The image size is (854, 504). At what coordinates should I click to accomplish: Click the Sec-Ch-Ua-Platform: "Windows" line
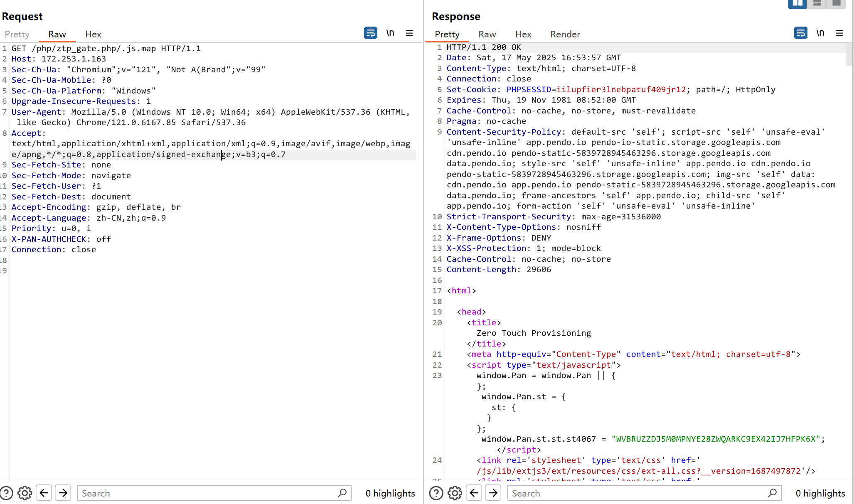tap(84, 91)
